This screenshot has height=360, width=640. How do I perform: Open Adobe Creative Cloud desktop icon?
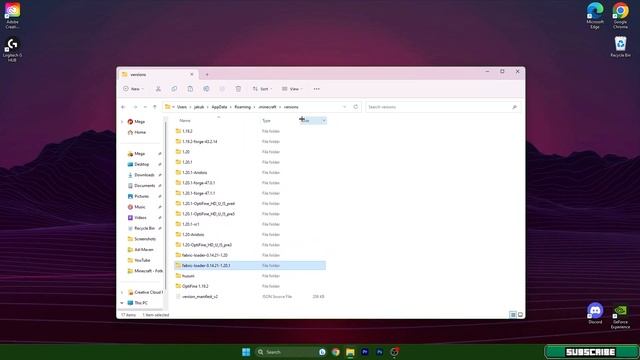click(12, 16)
